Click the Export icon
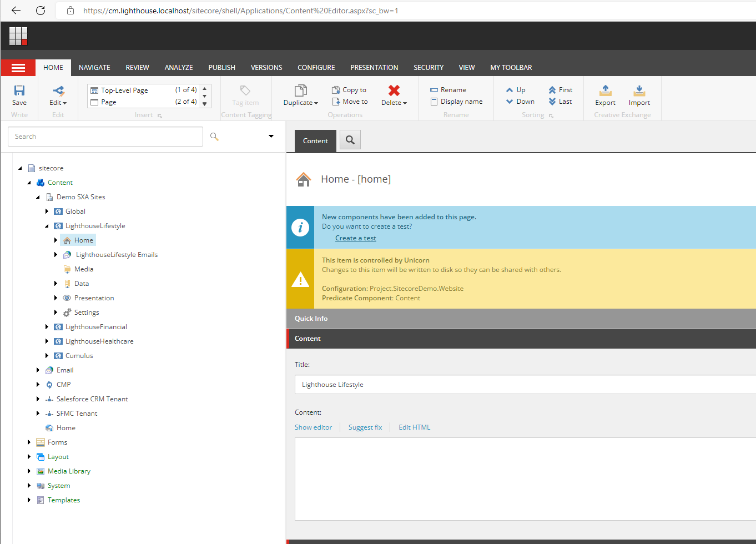This screenshot has width=756, height=544. click(606, 90)
